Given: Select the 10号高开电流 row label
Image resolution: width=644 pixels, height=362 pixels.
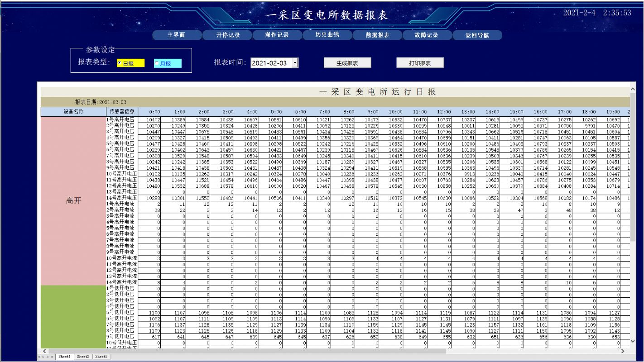Looking at the screenshot, I should click(x=121, y=258).
